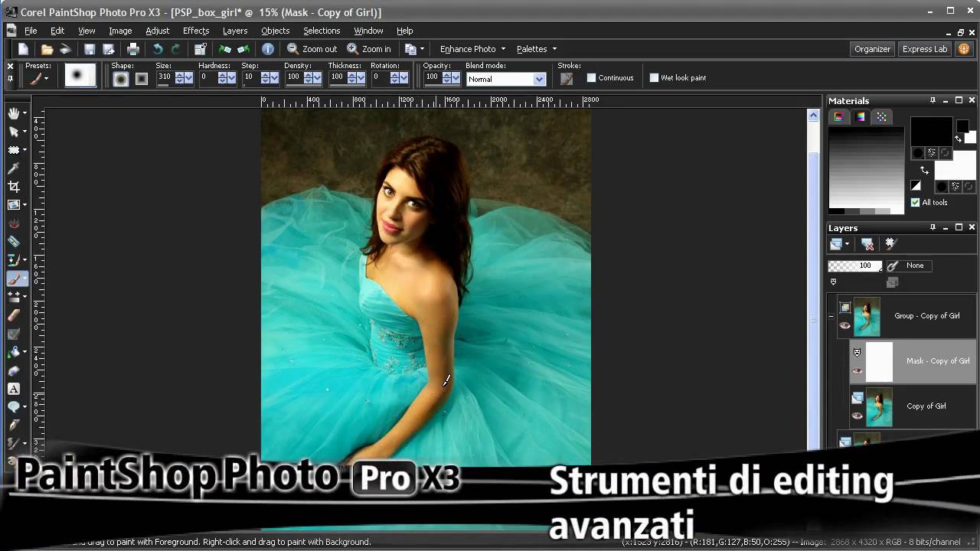This screenshot has width=980, height=551.
Task: Click the Stroke settings button
Action: [567, 78]
